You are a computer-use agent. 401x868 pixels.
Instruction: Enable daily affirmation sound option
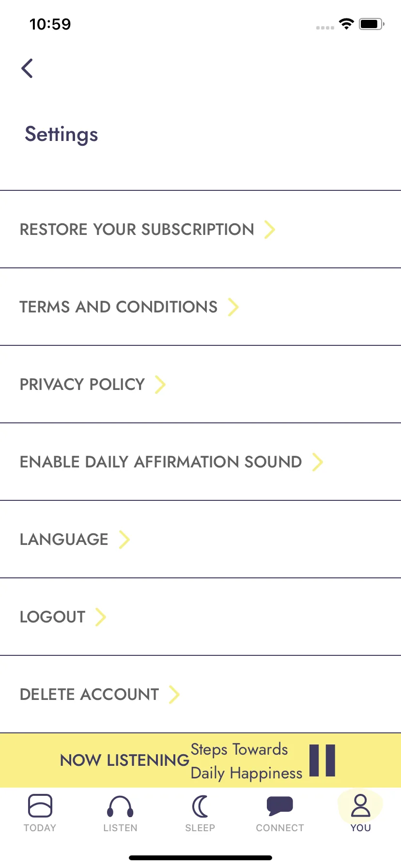[x=200, y=462]
